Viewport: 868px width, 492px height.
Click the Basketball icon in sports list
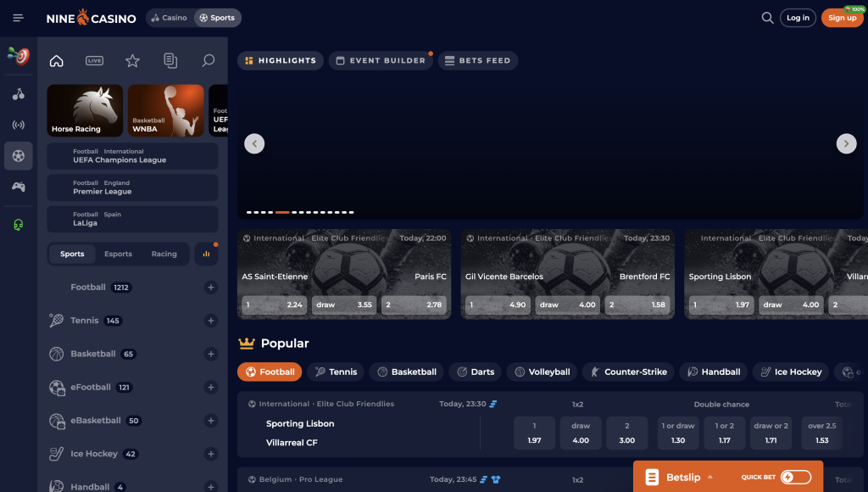tap(57, 354)
